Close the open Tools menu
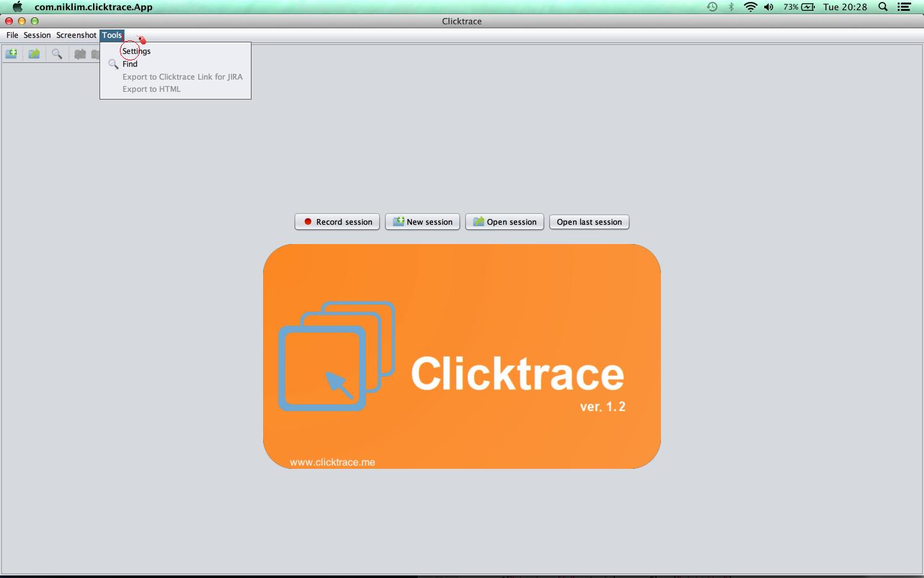The width and height of the screenshot is (924, 578). click(x=112, y=35)
